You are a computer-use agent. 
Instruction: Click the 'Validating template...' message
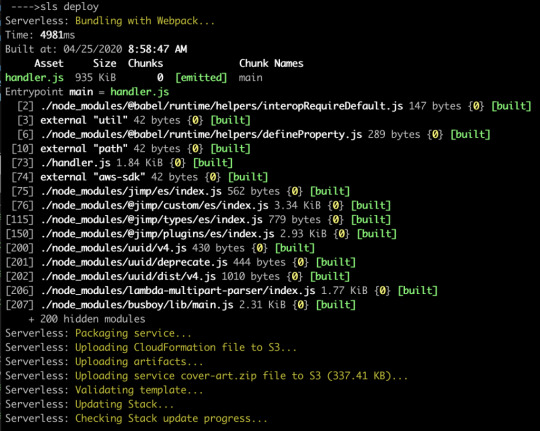pyautogui.click(x=139, y=390)
